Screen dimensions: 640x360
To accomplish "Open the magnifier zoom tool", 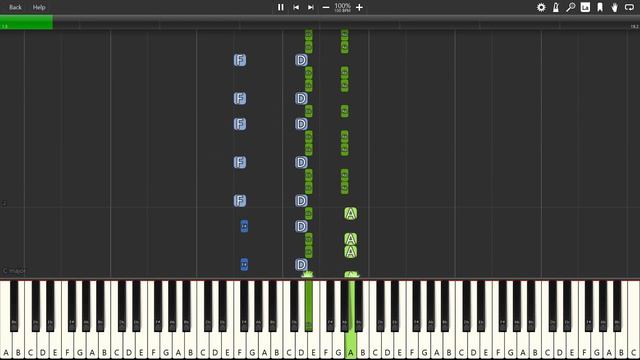I will 571,7.
